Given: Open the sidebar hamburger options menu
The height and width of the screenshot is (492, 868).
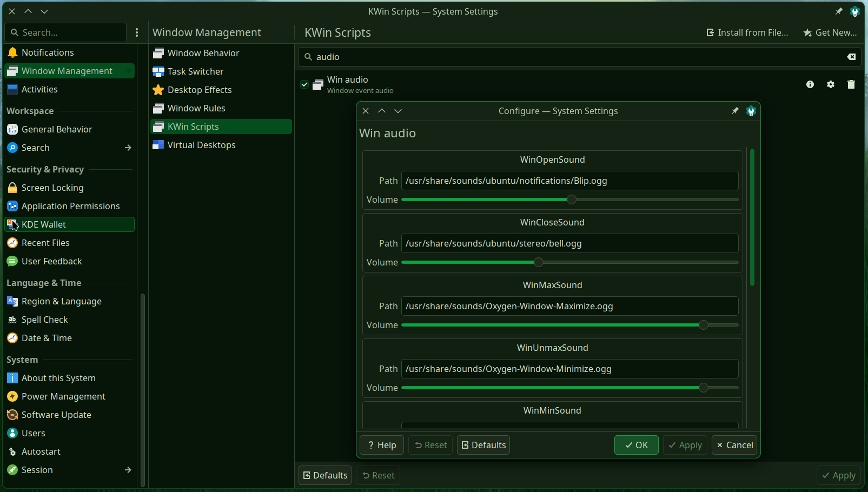Looking at the screenshot, I should click(x=137, y=32).
